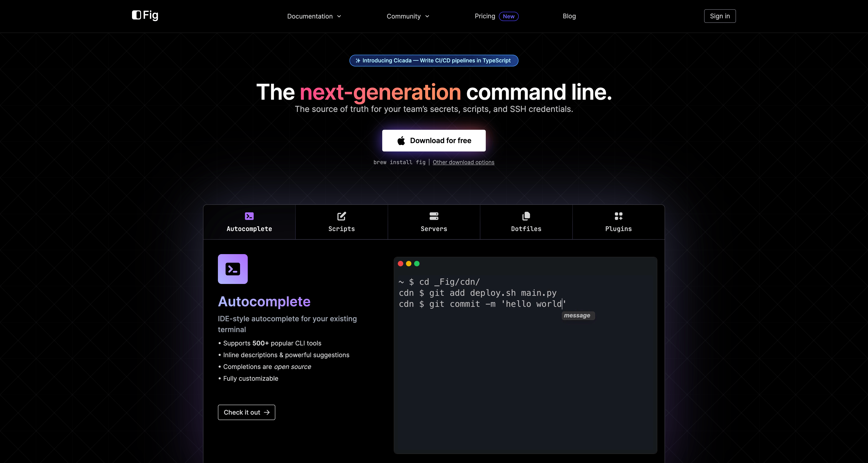This screenshot has height=463, width=868.
Task: Select the Autocomplete terminal icon
Action: tap(249, 216)
